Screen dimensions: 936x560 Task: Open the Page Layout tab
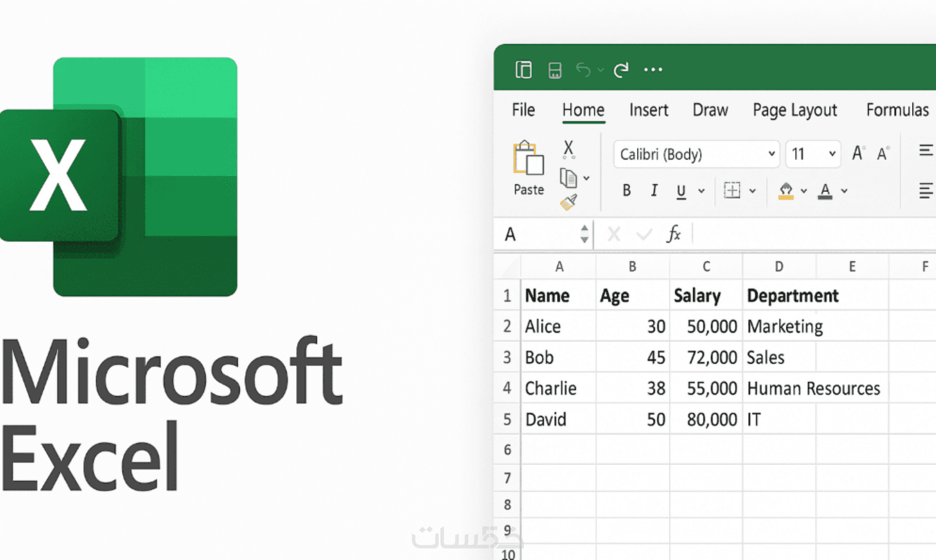point(794,110)
